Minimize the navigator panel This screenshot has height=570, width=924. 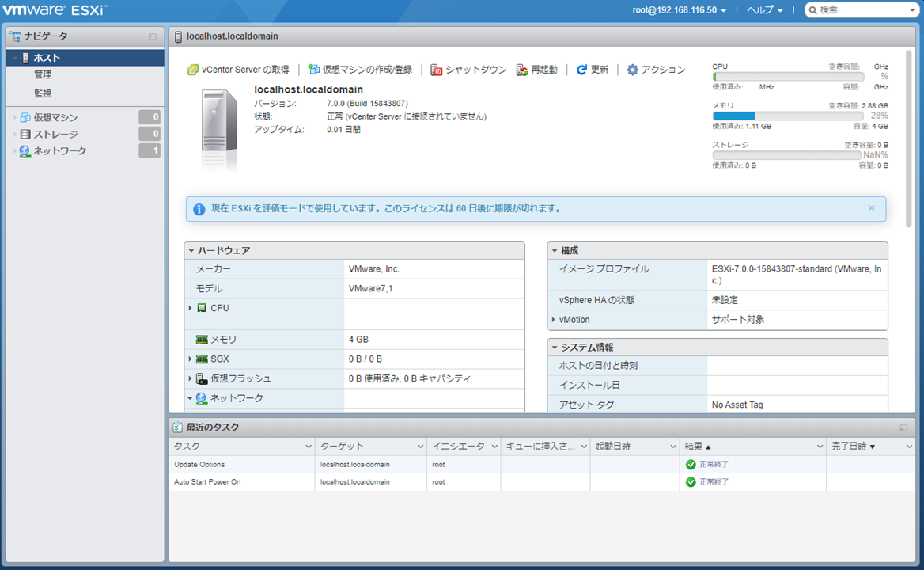point(153,36)
